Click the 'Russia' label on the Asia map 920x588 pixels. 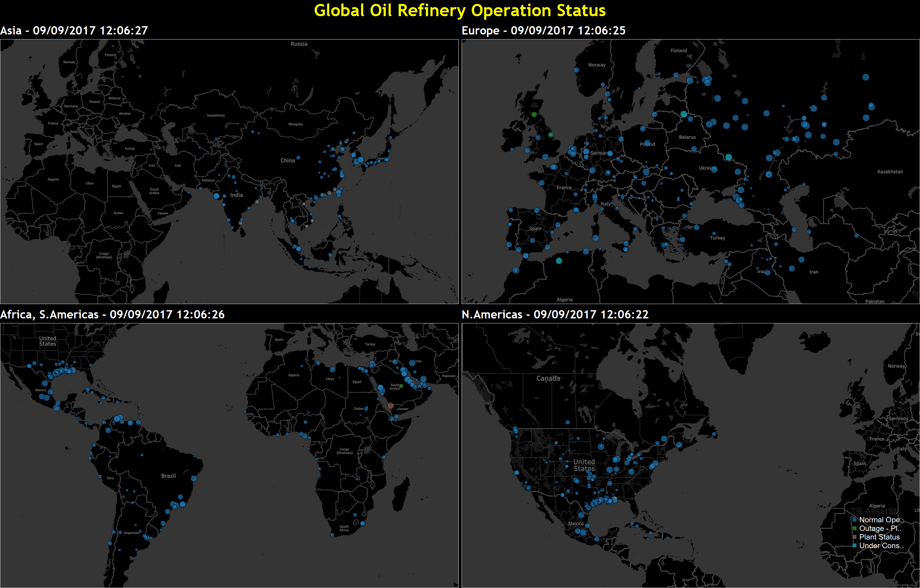coord(299,44)
